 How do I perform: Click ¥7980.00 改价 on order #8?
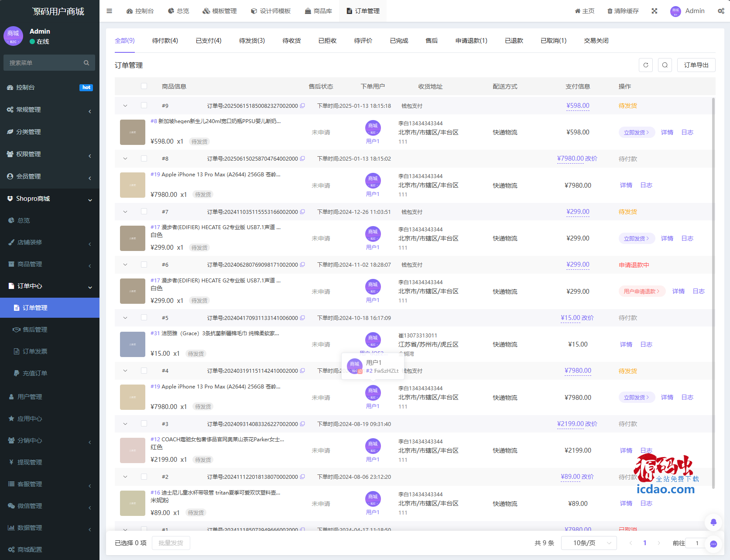pyautogui.click(x=577, y=158)
